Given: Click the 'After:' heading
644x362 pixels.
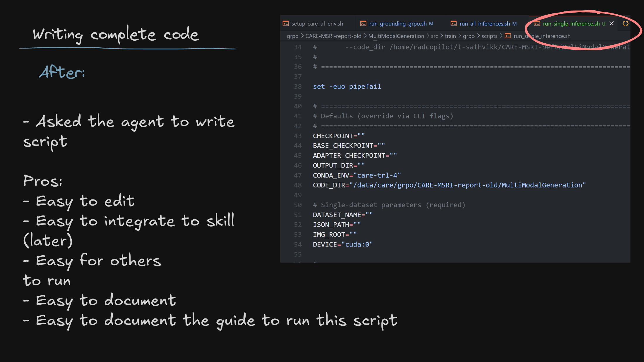Looking at the screenshot, I should point(62,72).
